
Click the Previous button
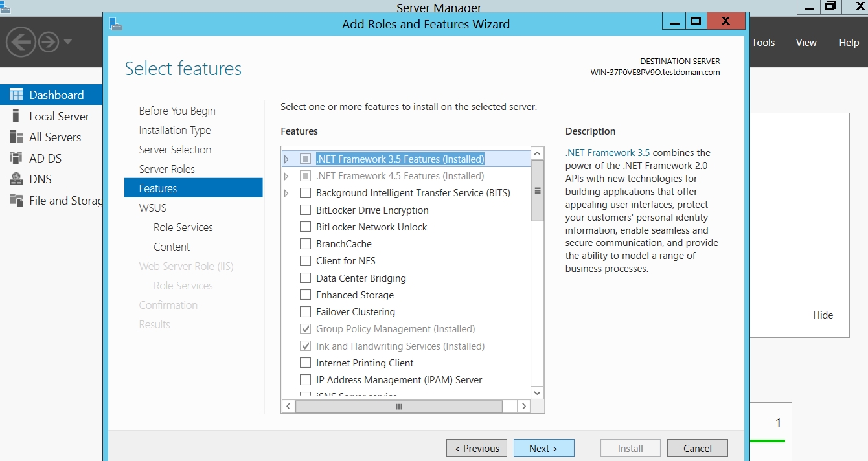pos(477,448)
